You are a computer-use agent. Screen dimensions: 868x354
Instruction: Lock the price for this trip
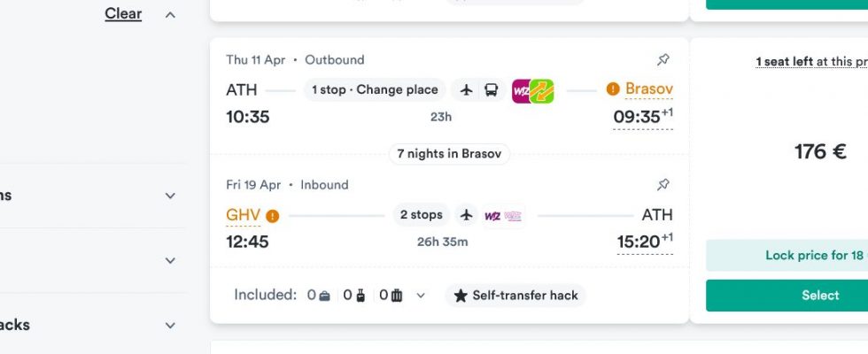coord(787,256)
